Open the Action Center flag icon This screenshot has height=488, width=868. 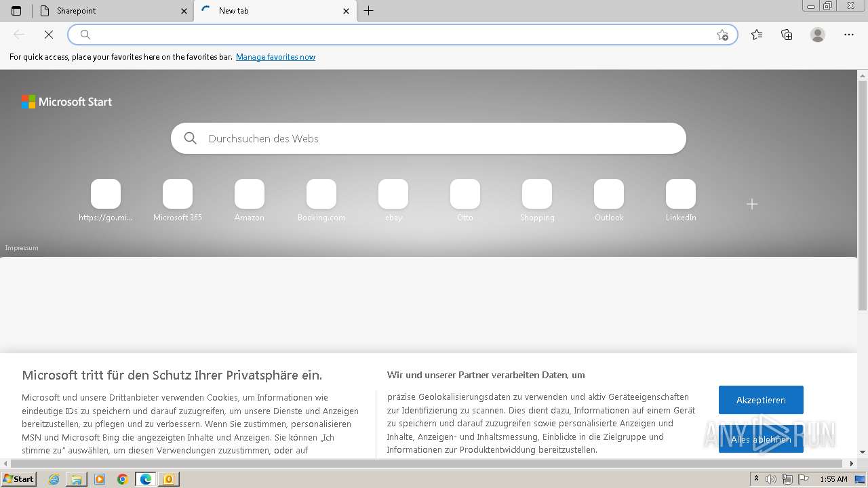tap(804, 479)
